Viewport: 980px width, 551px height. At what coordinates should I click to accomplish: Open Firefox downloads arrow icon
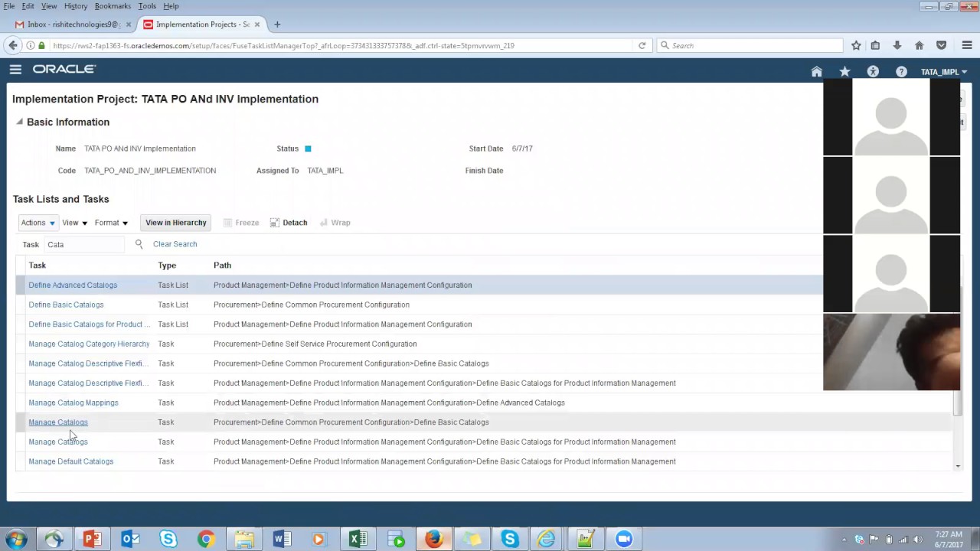[897, 45]
